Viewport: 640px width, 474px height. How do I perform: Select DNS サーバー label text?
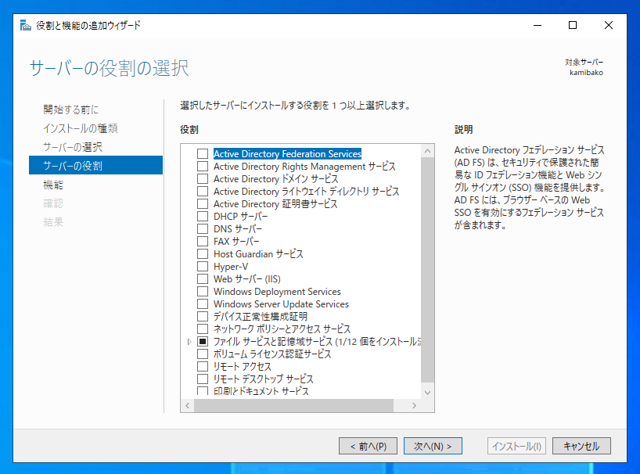pyautogui.click(x=238, y=229)
